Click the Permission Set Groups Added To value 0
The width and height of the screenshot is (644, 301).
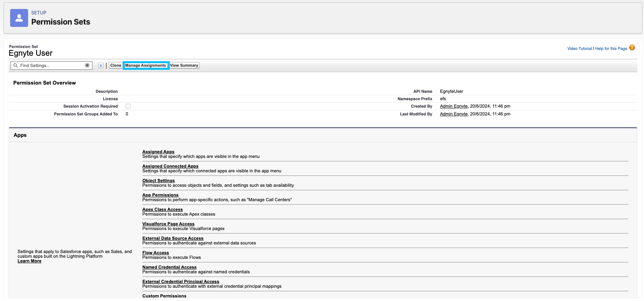127,114
